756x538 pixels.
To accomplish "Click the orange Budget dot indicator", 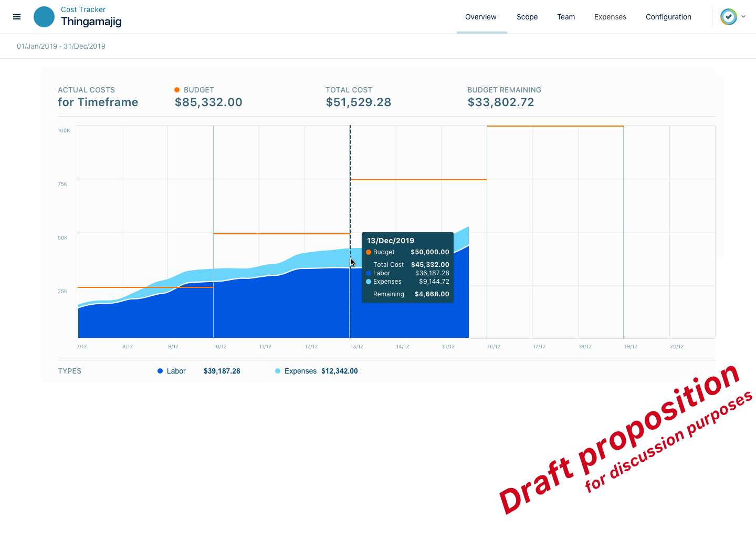I will 177,90.
